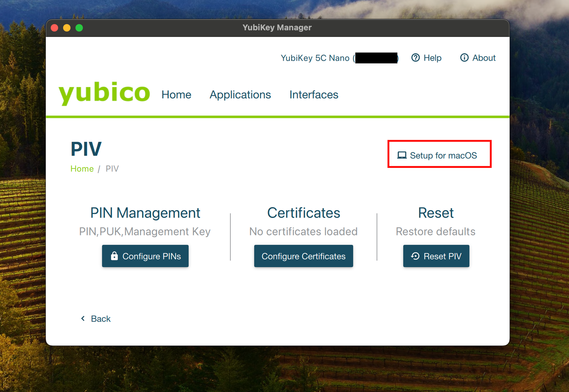Click the Reset PIV button

436,256
